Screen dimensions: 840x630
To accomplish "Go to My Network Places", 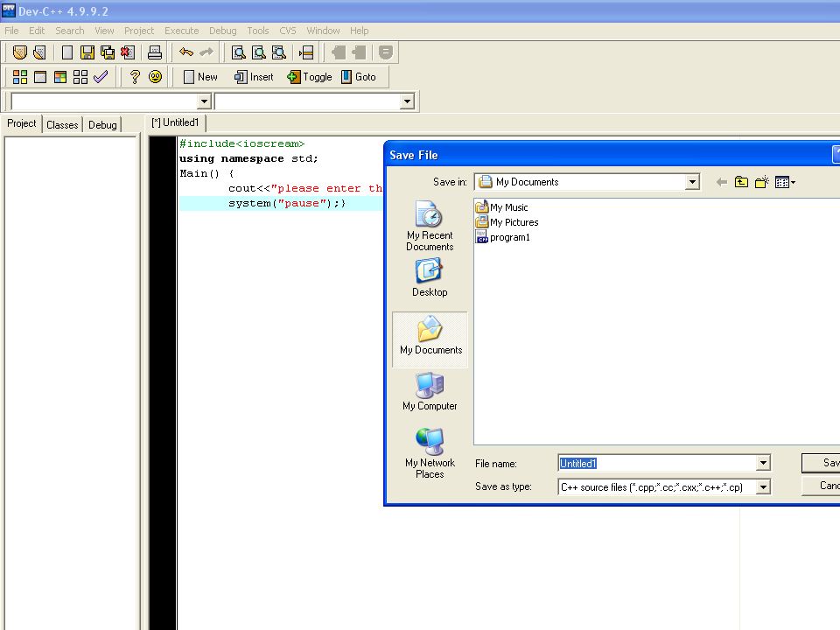I will click(430, 452).
